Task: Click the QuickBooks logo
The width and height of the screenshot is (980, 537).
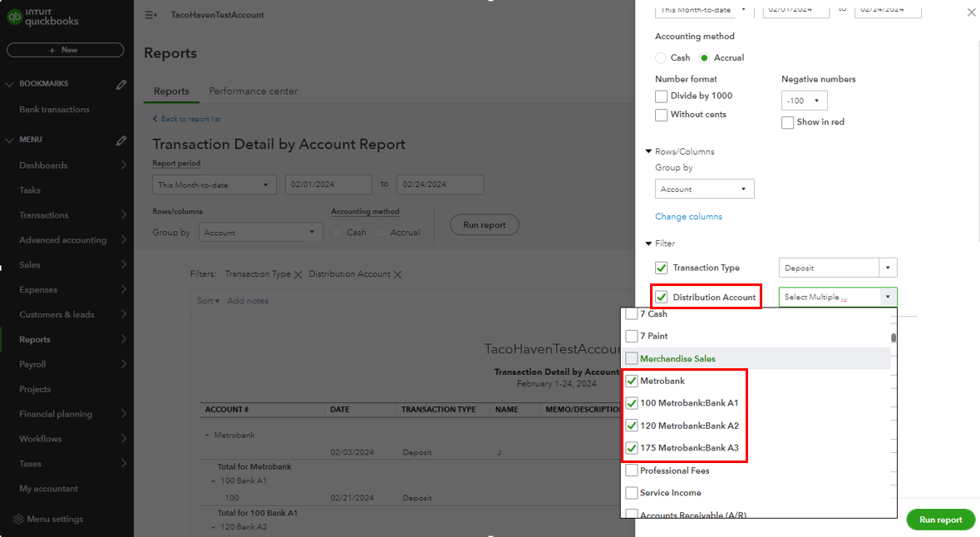Action: [x=42, y=17]
